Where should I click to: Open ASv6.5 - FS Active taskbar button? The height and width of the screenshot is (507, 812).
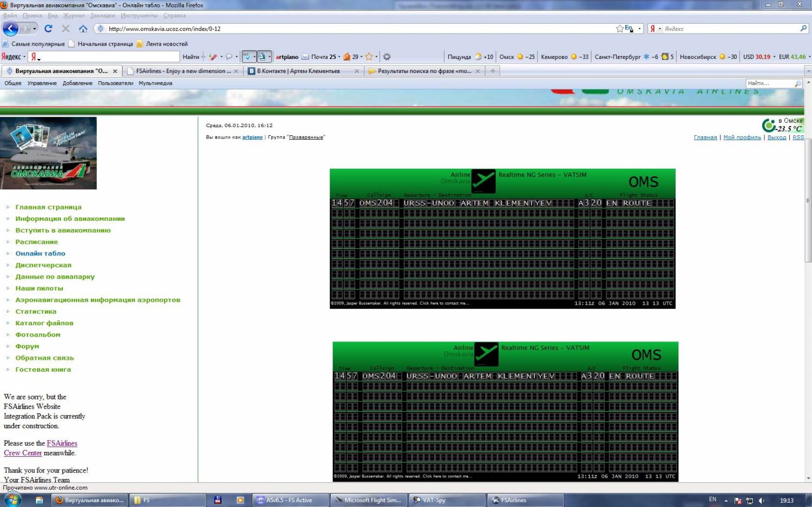coord(291,500)
